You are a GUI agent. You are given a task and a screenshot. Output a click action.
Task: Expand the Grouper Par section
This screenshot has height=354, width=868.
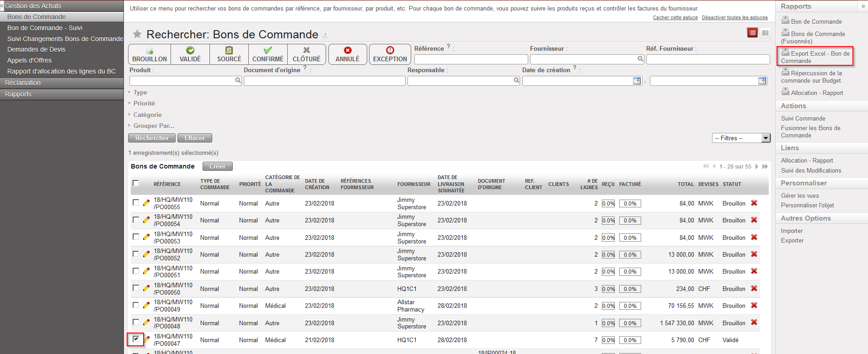tap(154, 126)
